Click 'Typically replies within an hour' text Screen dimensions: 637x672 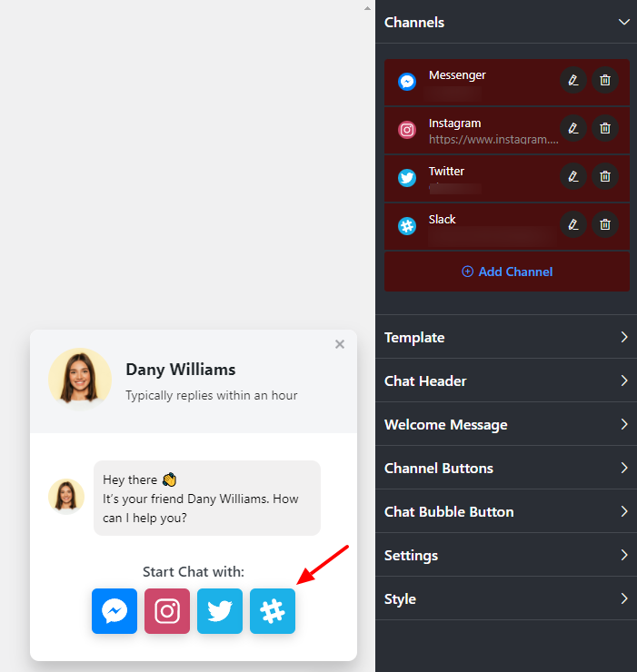212,395
